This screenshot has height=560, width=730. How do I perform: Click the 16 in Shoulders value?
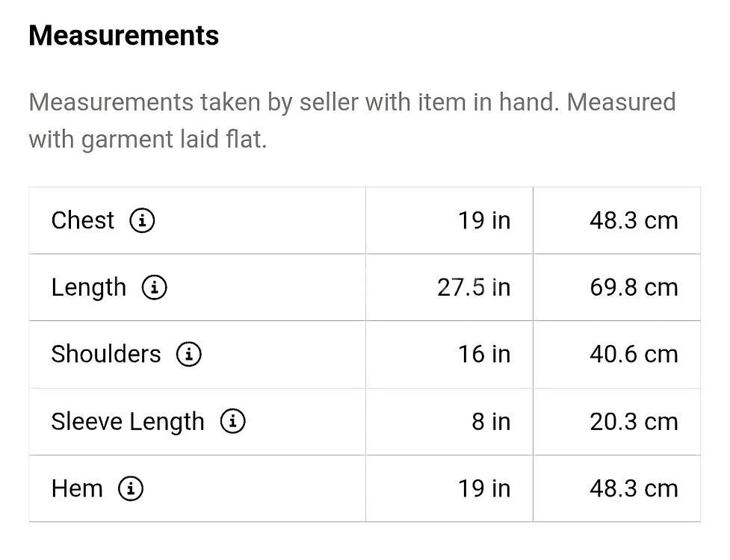click(484, 354)
